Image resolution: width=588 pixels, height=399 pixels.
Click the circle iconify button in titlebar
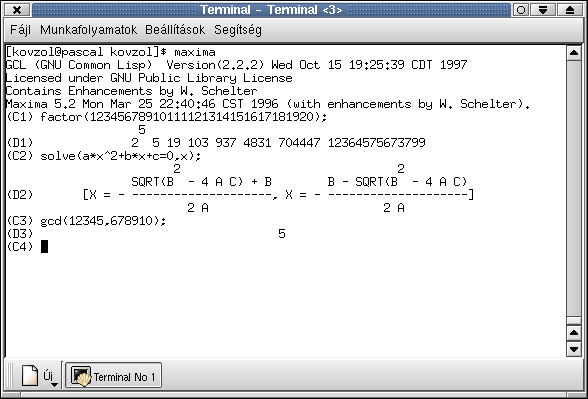tap(521, 9)
